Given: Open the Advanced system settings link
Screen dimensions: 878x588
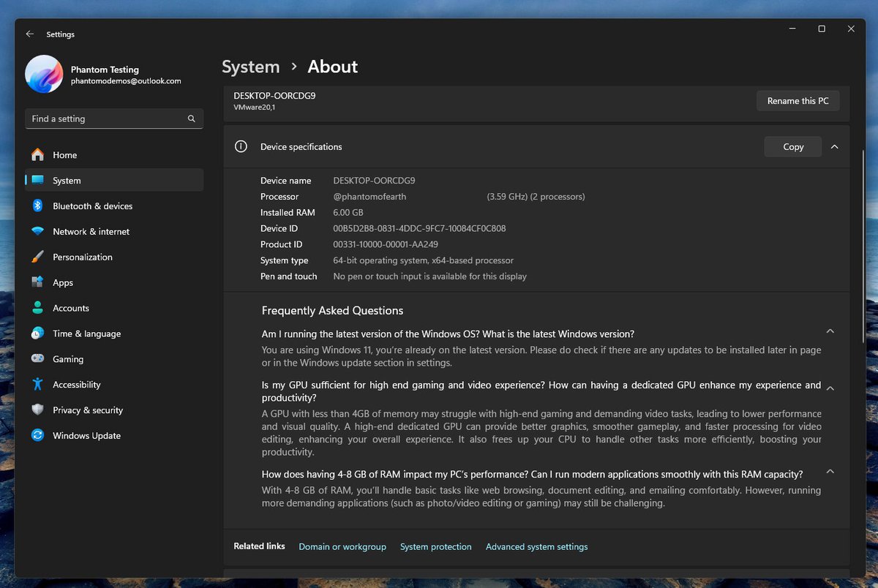Looking at the screenshot, I should click(536, 547).
